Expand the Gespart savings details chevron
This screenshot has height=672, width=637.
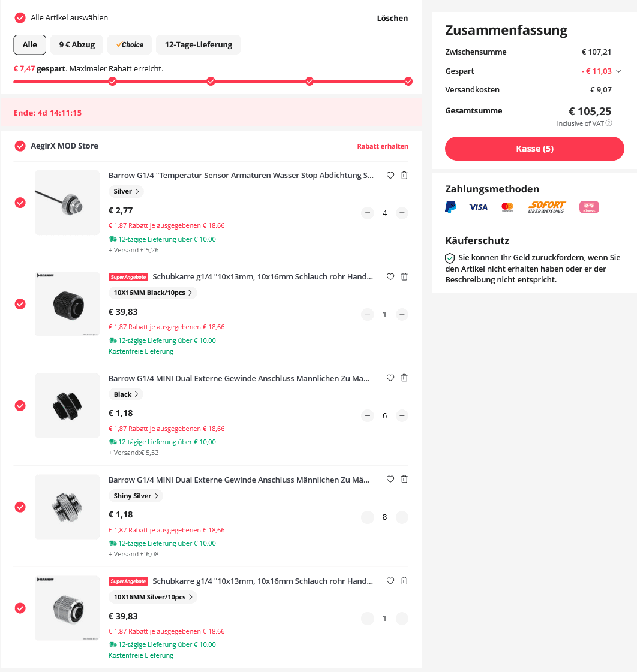(x=618, y=71)
